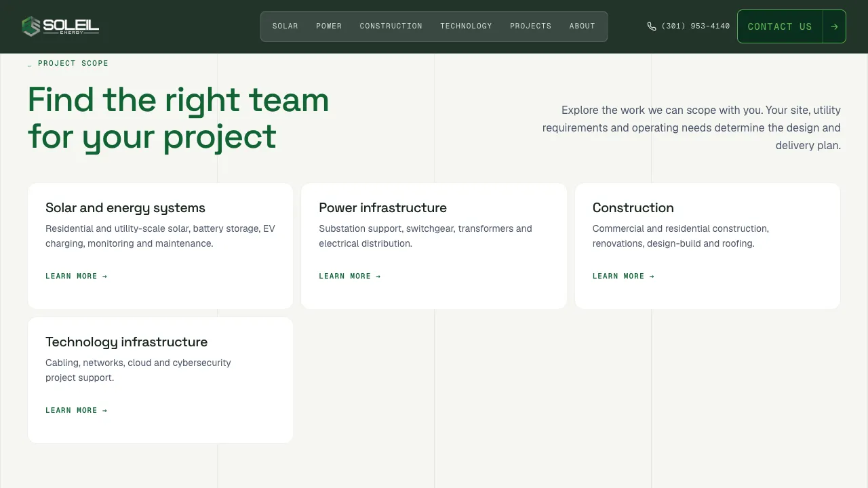Learn more about Power infrastructure
This screenshot has width=868, height=488.
point(350,277)
